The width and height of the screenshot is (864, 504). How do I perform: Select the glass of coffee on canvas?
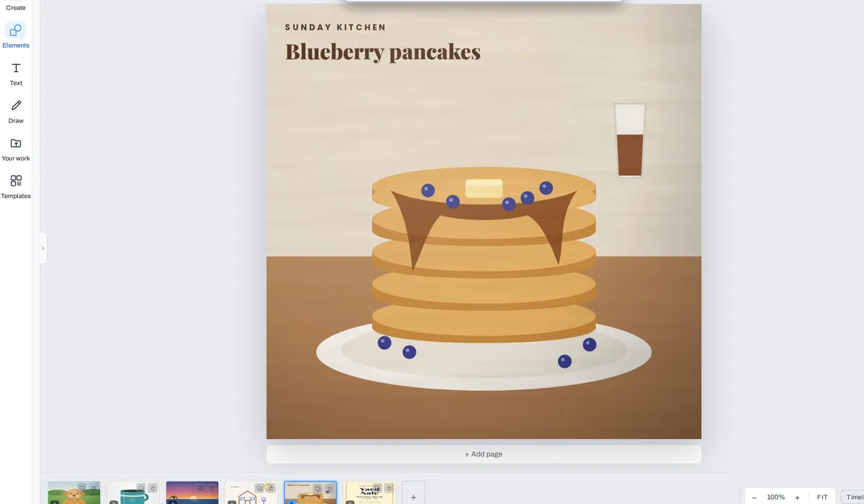(629, 140)
